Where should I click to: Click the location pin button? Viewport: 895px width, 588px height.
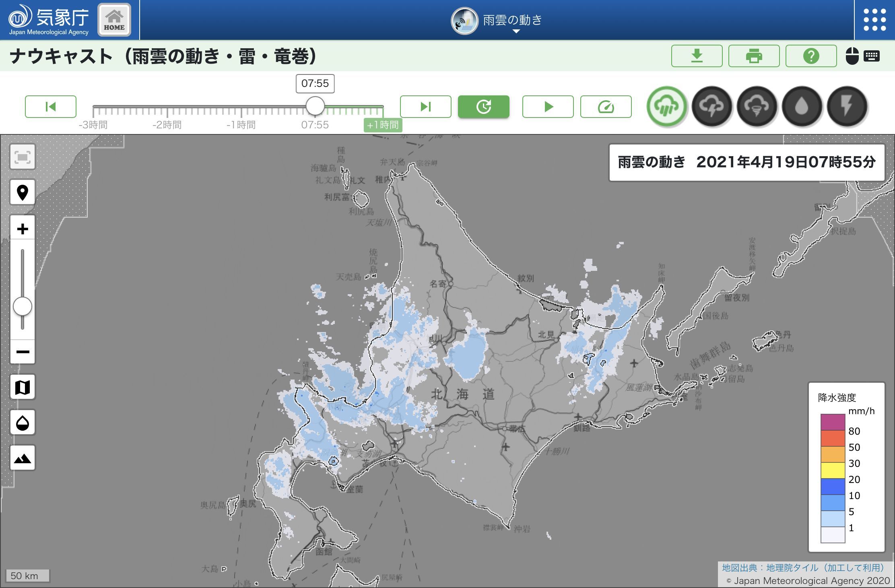pos(23,192)
